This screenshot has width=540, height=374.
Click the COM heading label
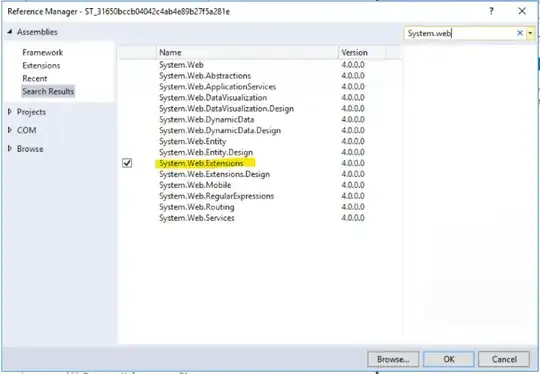tap(27, 130)
